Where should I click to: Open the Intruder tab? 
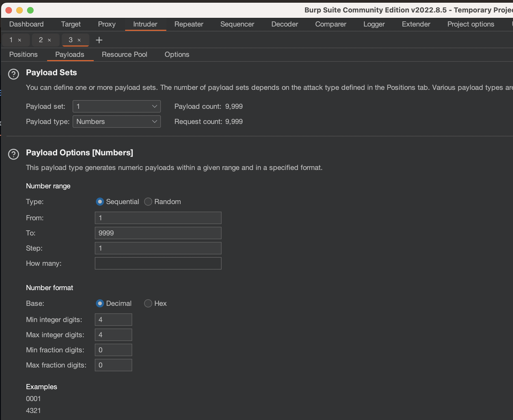tap(145, 24)
